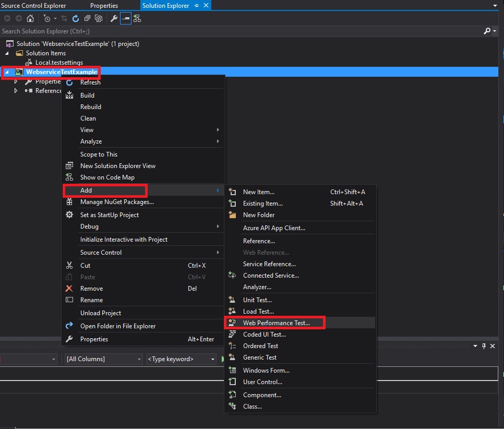Pin the bottom panel with the pin icon

(x=484, y=346)
